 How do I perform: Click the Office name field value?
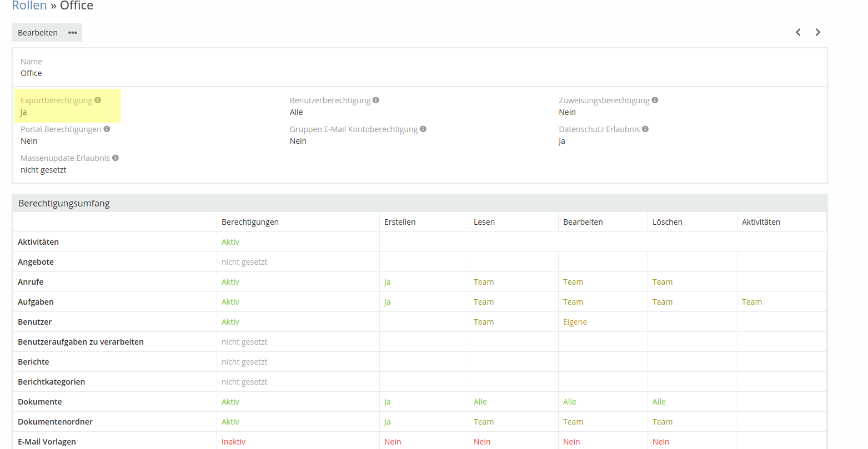(x=31, y=73)
